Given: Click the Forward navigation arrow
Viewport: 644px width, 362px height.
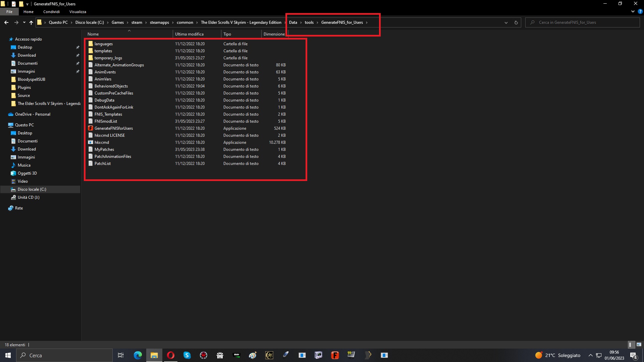Looking at the screenshot, I should (x=16, y=22).
